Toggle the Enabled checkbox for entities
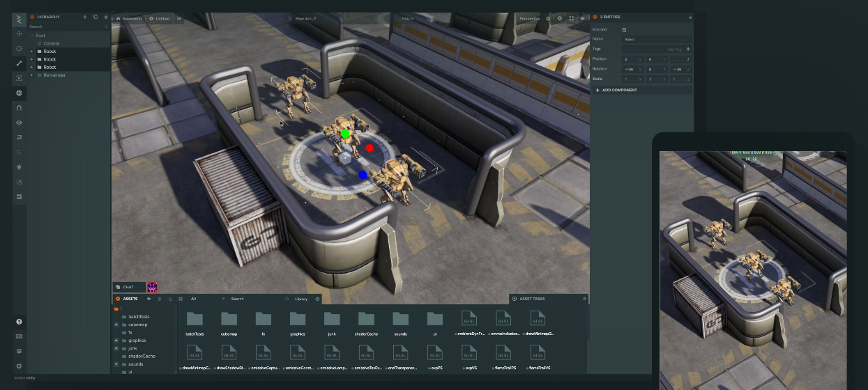This screenshot has width=868, height=390. 624,29
